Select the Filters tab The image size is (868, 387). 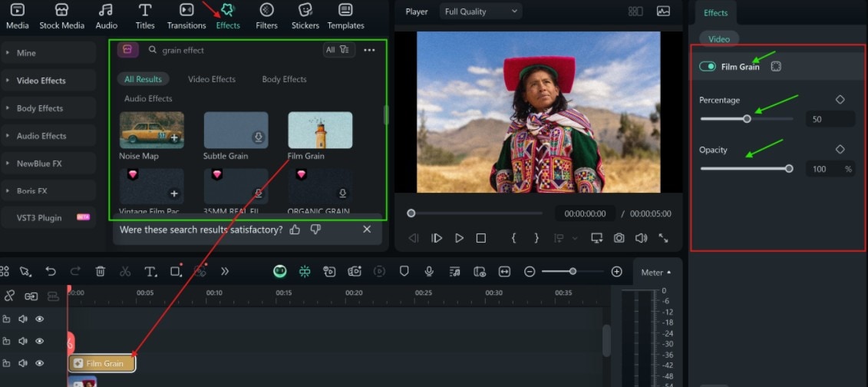(267, 17)
